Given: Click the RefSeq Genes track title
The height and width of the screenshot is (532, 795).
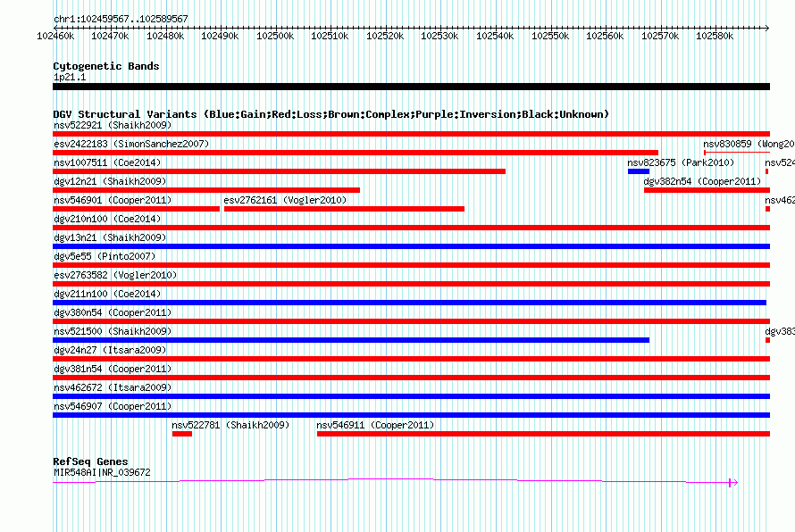Looking at the screenshot, I should click(90, 461).
